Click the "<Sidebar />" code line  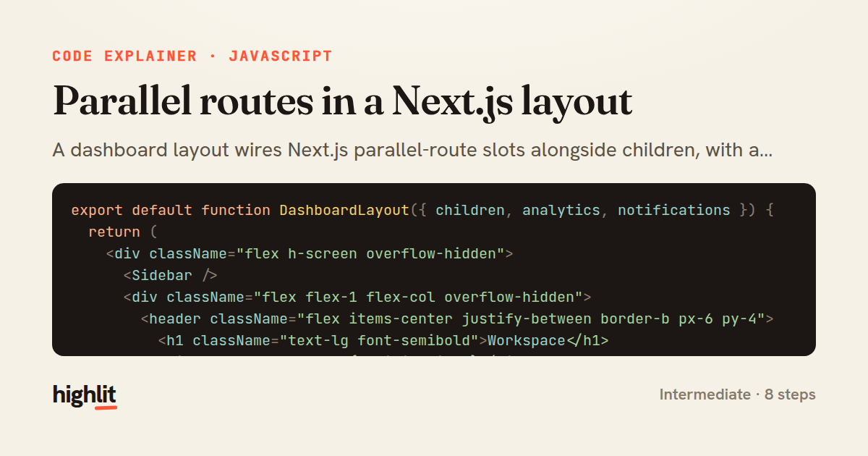(x=170, y=276)
